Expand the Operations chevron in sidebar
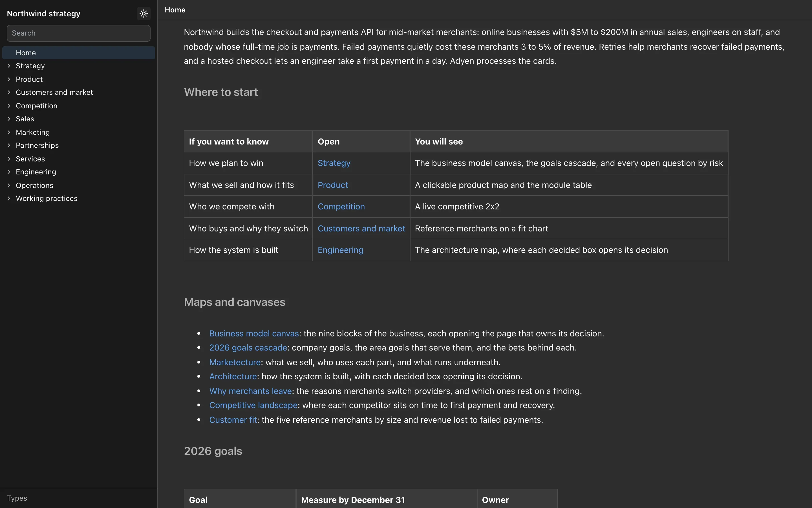Viewport: 812px width, 508px height. click(x=9, y=185)
